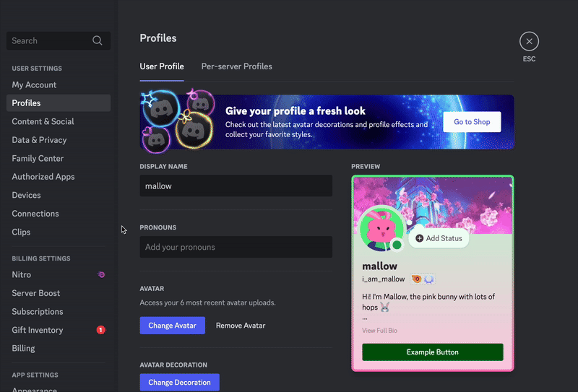Select the User Profile tab
This screenshot has height=392, width=578.
pos(161,66)
